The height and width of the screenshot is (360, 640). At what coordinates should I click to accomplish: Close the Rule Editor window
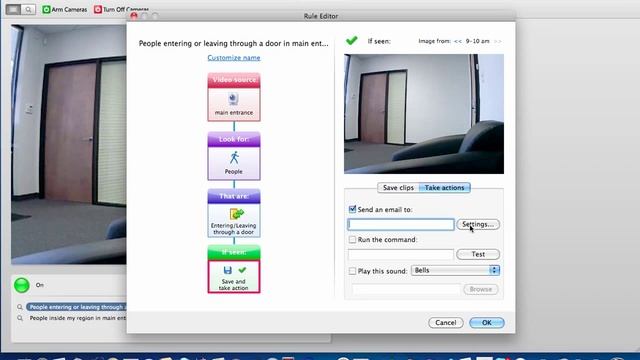[134, 16]
